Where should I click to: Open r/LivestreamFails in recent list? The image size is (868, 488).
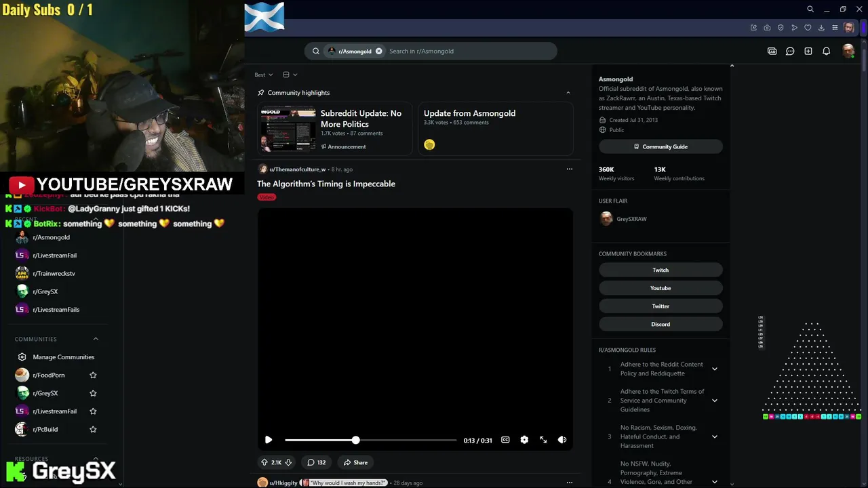(x=56, y=310)
